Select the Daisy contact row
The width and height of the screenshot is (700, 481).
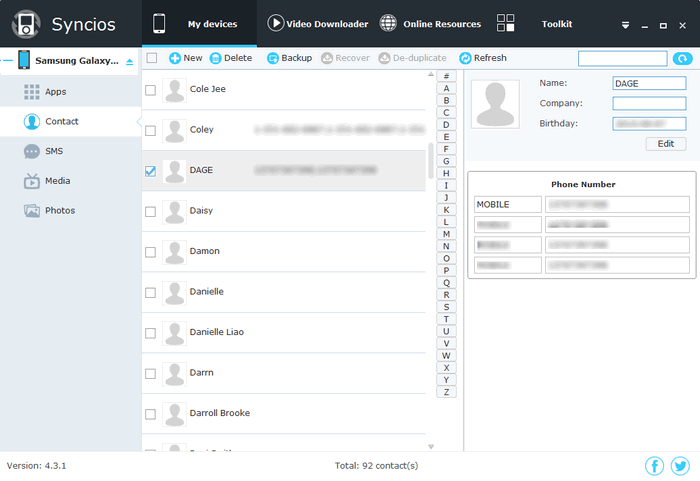click(x=284, y=211)
